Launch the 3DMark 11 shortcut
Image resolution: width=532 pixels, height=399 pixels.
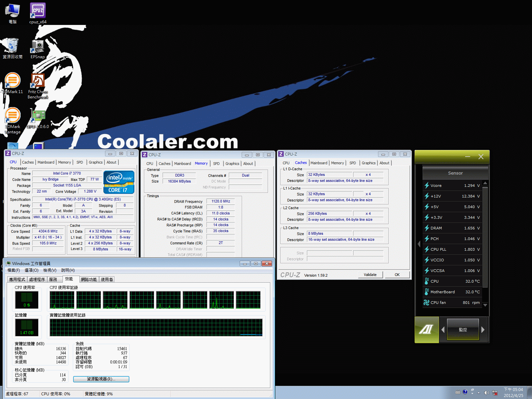[13, 83]
